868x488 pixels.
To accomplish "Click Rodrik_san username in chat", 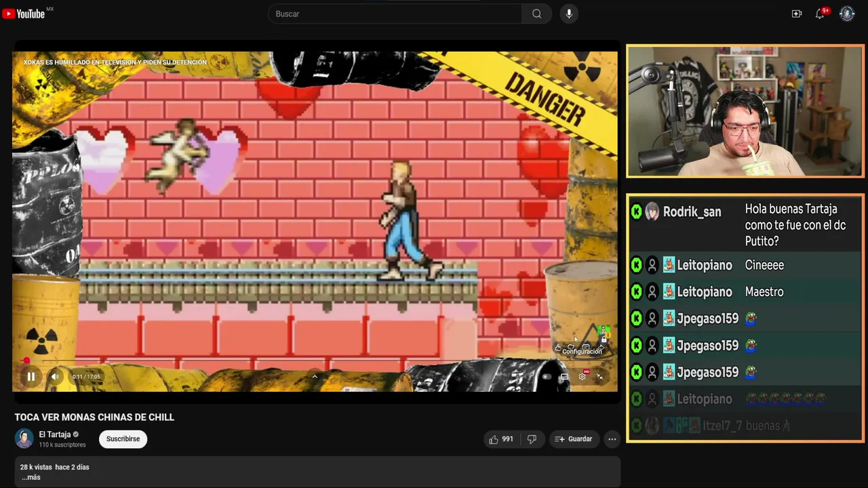I will [x=692, y=212].
